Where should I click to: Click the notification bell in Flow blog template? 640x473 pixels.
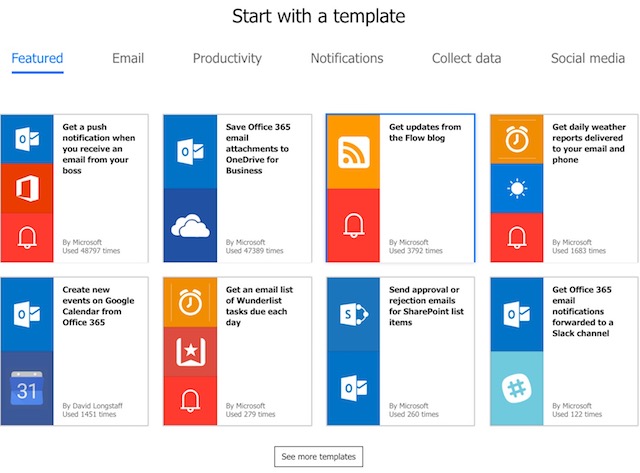[353, 225]
